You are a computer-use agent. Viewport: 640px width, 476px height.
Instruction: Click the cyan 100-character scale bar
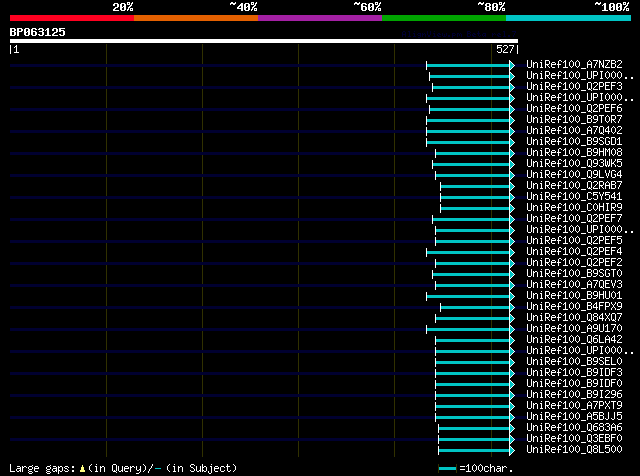coord(447,468)
